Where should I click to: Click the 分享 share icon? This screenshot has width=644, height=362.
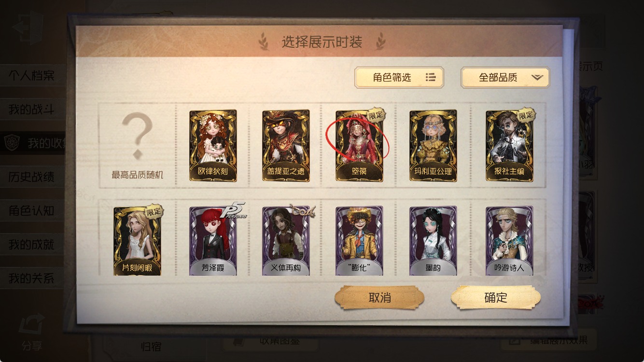point(31,332)
